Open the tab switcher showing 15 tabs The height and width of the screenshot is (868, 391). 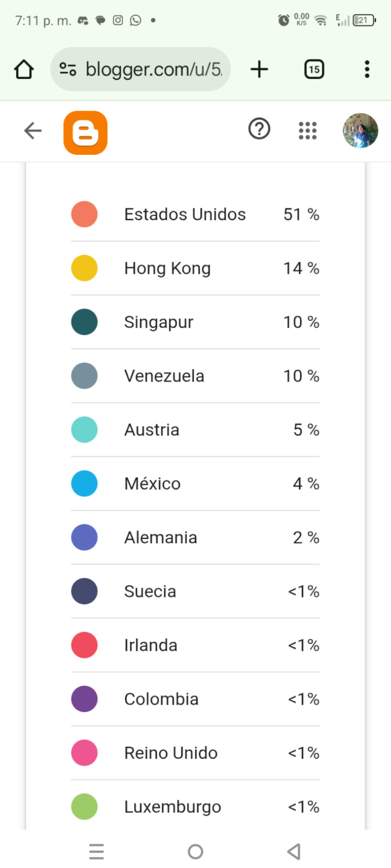[x=314, y=69]
